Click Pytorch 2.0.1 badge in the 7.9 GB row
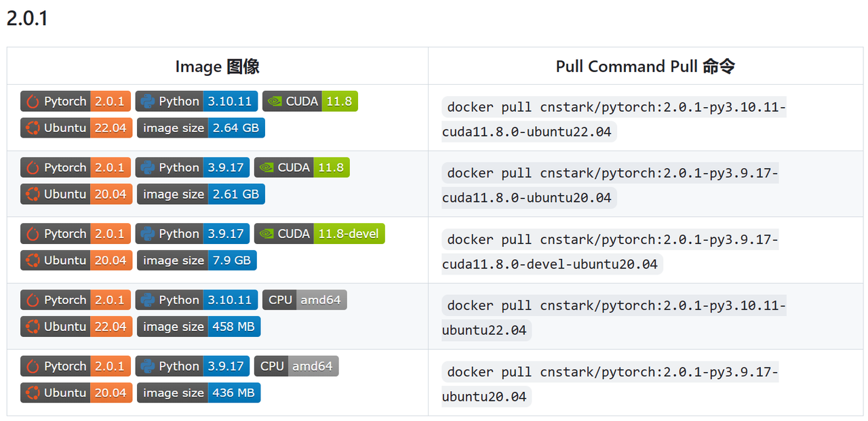 click(75, 234)
